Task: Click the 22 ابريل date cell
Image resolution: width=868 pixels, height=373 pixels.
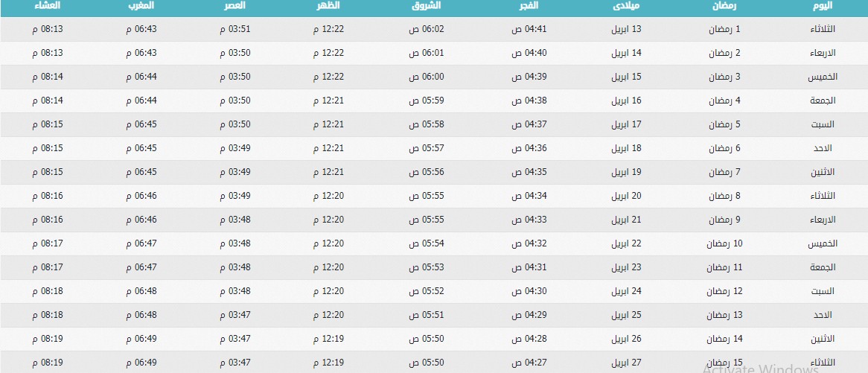Action: [x=626, y=243]
